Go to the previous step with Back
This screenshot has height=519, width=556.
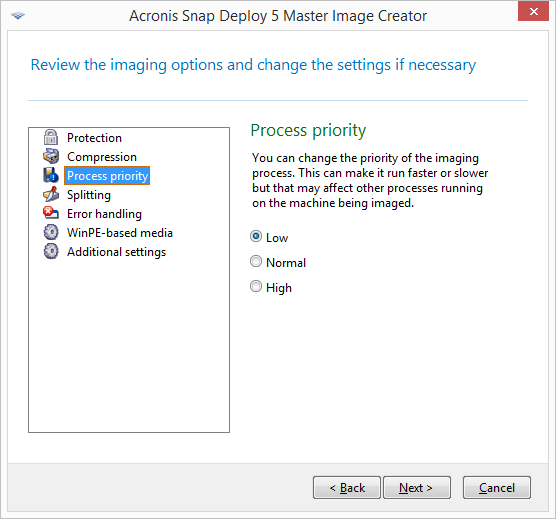[x=347, y=487]
